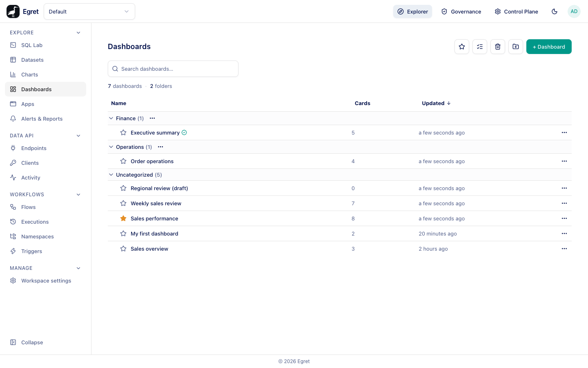
Task: Click the Search dashboards field
Action: click(173, 69)
